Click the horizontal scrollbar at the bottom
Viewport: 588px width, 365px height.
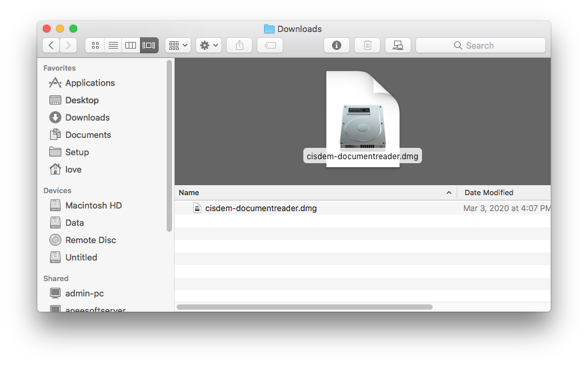pos(305,307)
